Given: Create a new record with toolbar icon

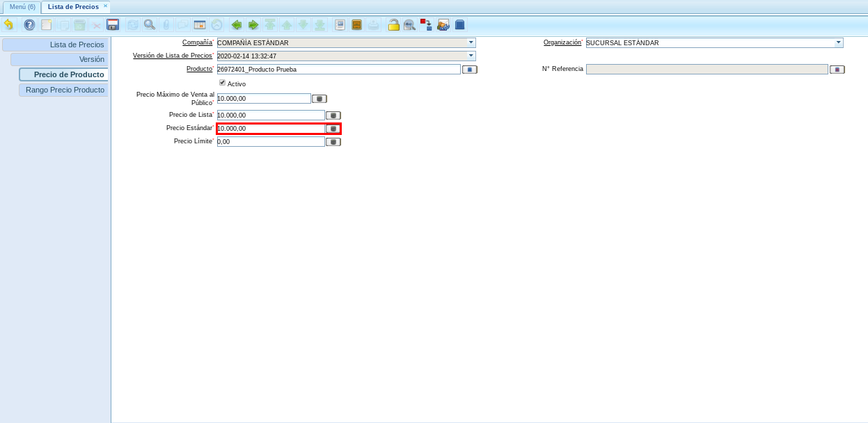Looking at the screenshot, I should point(47,25).
